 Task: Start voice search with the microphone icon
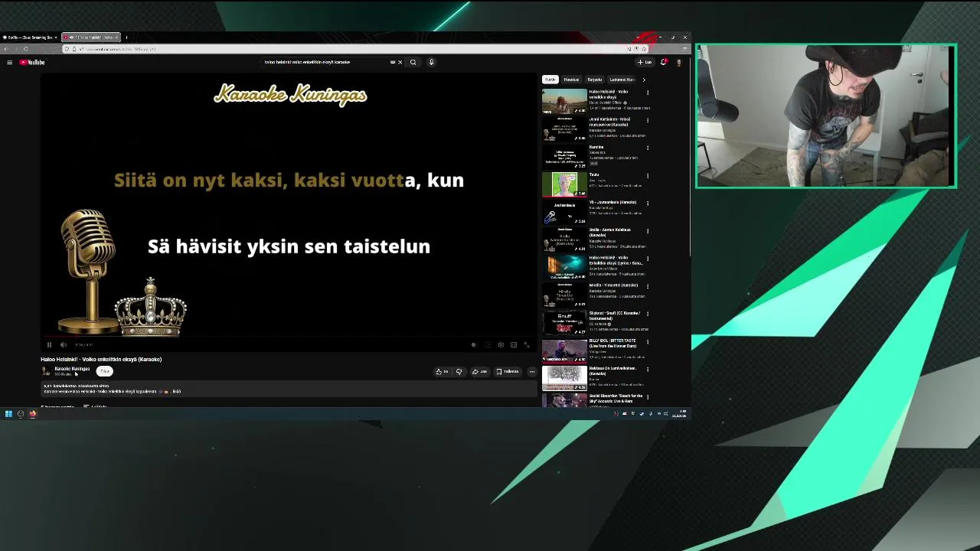(431, 62)
